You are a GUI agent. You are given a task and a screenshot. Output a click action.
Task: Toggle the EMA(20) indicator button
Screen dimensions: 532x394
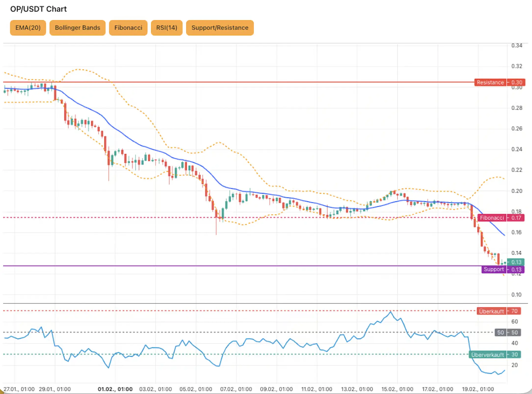(x=28, y=28)
